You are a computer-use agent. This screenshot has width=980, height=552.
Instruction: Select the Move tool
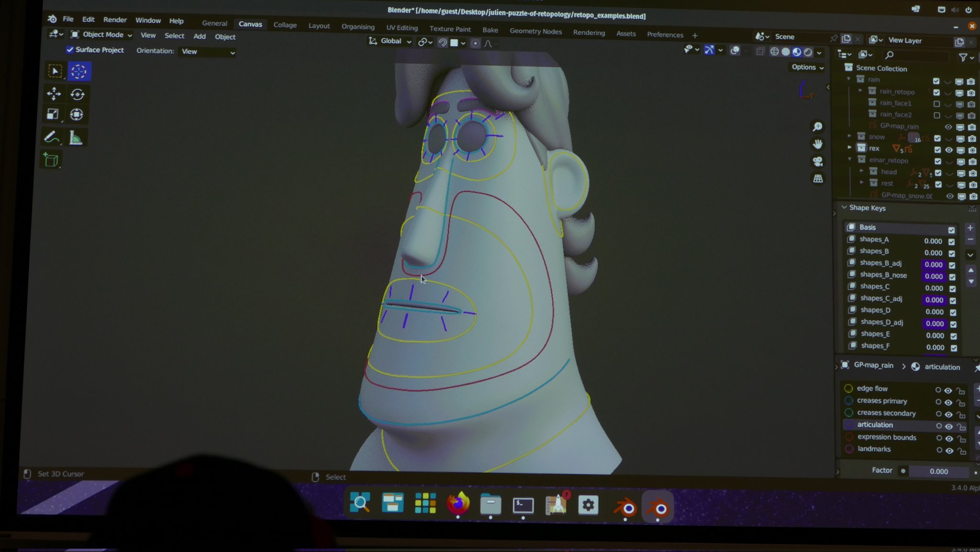pyautogui.click(x=54, y=93)
